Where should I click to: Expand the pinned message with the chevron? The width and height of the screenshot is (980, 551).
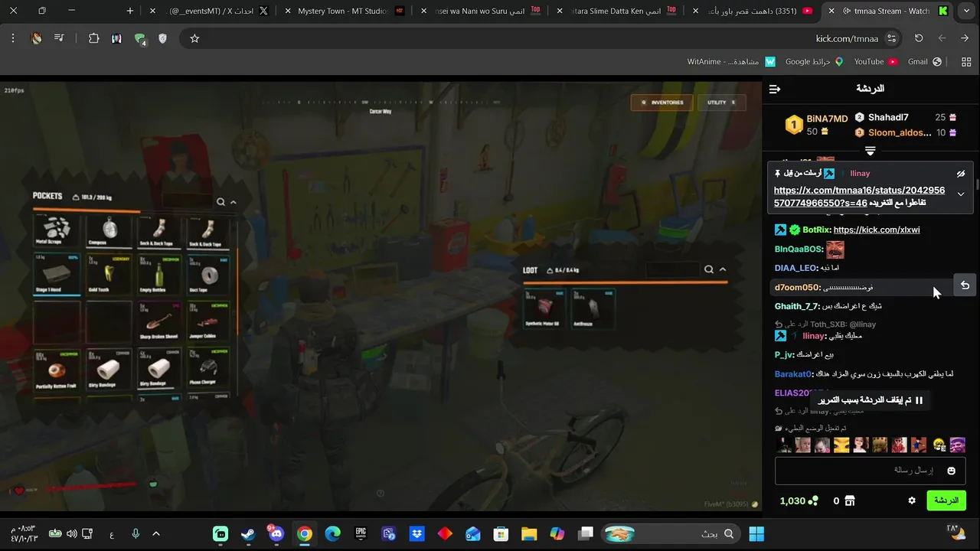(x=961, y=194)
